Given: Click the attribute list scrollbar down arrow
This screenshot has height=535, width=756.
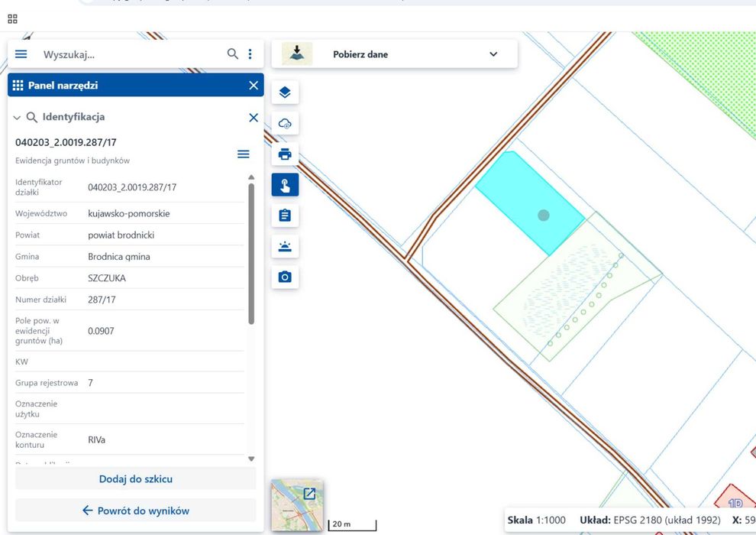Looking at the screenshot, I should [251, 459].
